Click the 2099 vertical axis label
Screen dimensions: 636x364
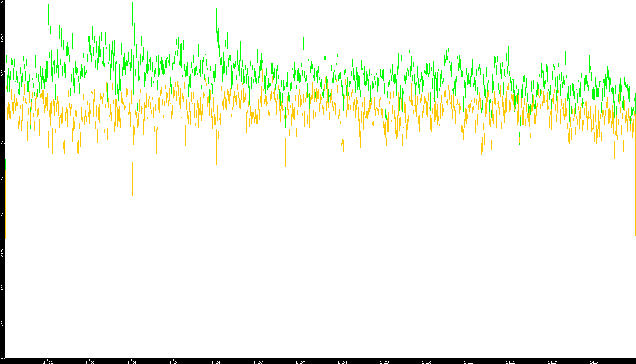[x=2, y=253]
